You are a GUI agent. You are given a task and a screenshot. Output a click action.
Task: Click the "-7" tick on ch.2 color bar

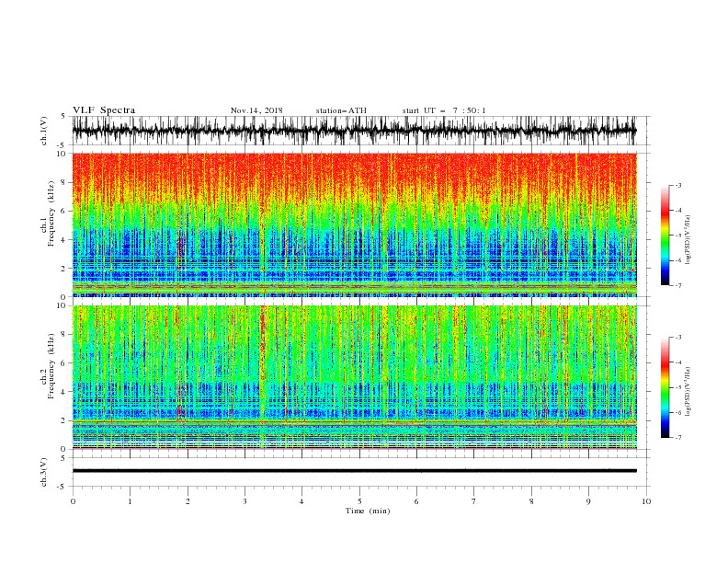point(677,438)
